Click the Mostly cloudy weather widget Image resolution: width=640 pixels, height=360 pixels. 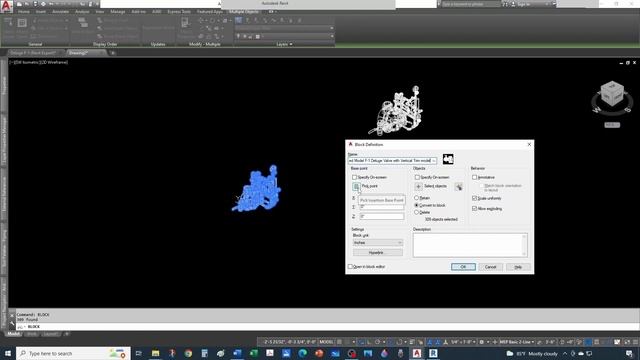[x=532, y=353]
